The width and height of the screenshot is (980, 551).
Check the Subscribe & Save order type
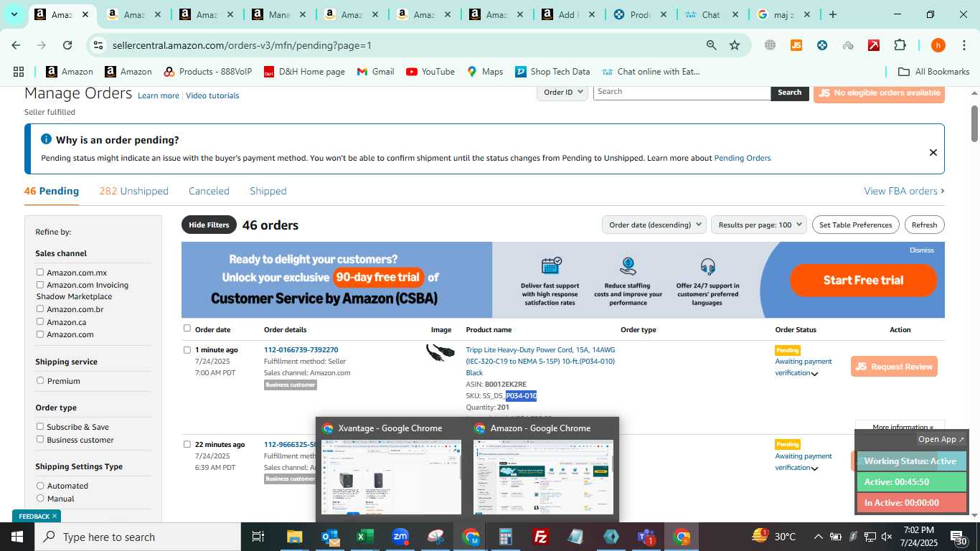pos(40,426)
